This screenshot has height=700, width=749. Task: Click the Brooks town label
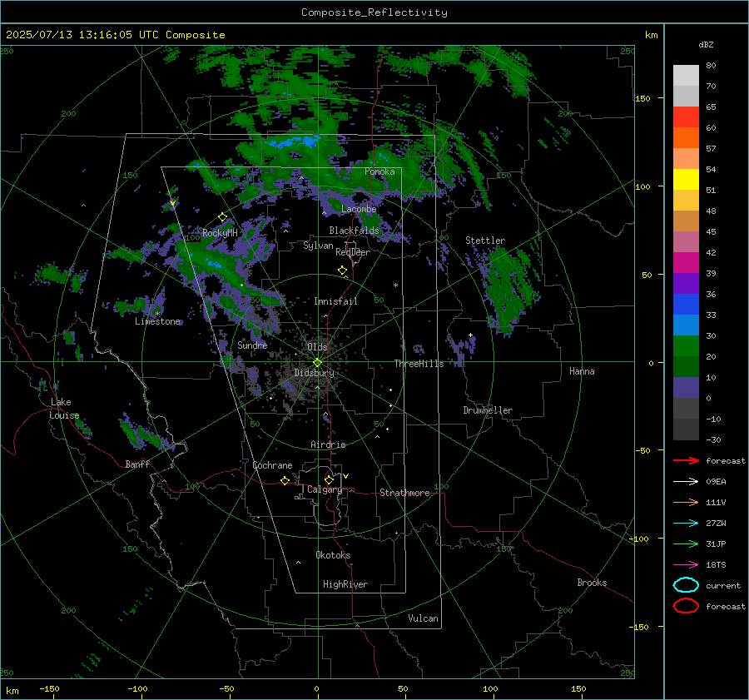592,583
